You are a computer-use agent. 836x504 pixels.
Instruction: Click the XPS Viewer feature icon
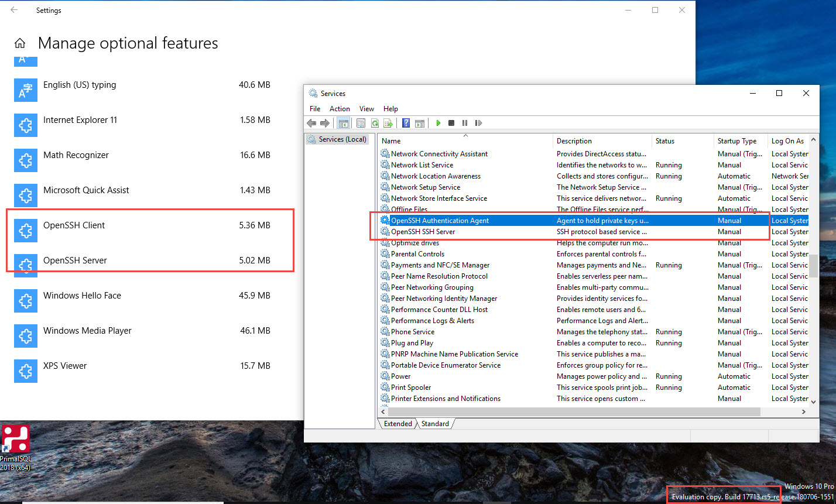click(26, 371)
